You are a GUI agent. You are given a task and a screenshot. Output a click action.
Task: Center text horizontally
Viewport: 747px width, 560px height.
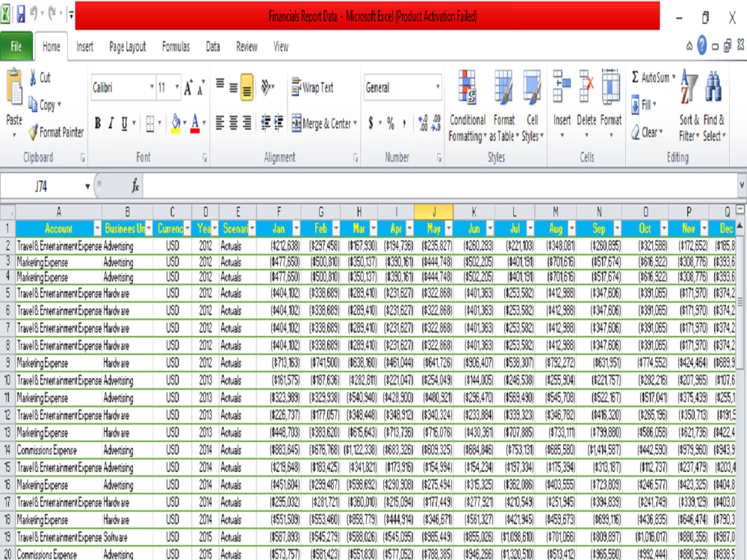click(233, 123)
